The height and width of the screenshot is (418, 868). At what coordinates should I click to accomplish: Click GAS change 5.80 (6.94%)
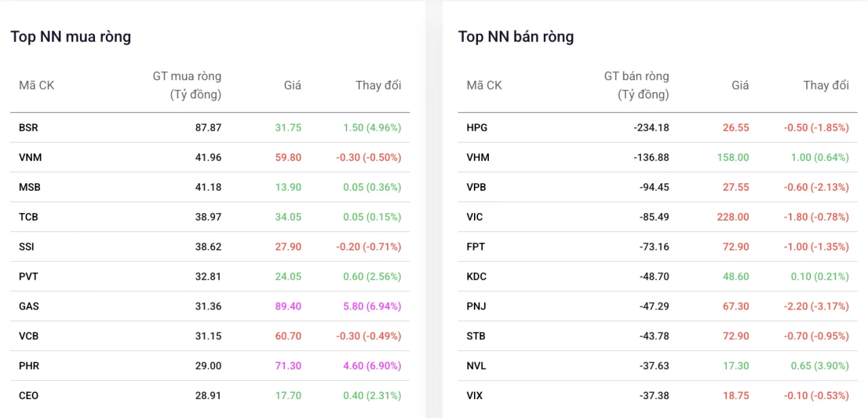point(372,307)
